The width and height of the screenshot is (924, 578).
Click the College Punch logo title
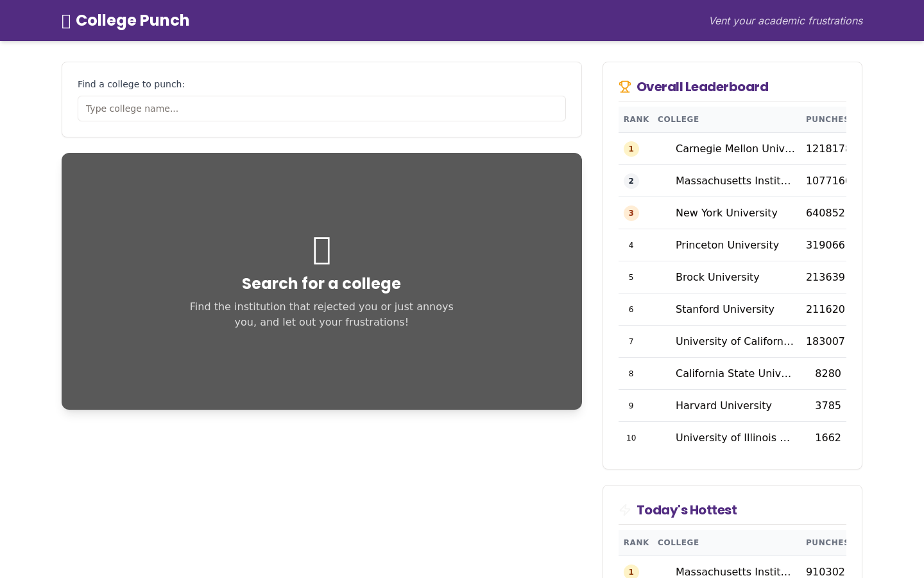tap(132, 21)
